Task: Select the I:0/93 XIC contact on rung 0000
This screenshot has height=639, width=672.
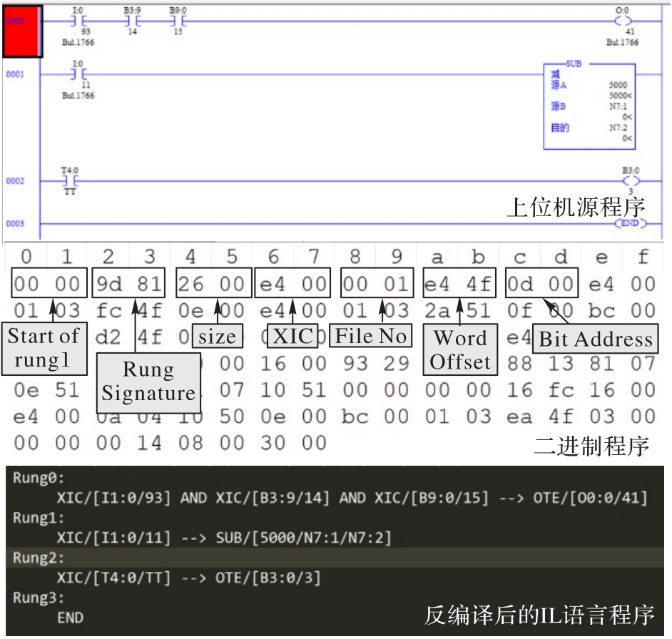Action: pyautogui.click(x=78, y=21)
